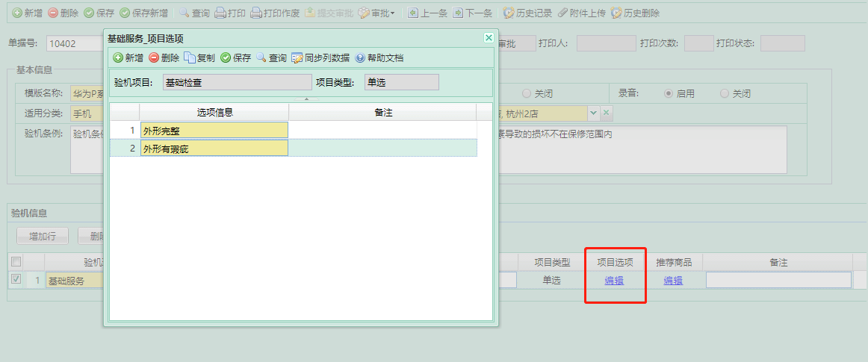Click the 增加行 button

click(x=43, y=236)
